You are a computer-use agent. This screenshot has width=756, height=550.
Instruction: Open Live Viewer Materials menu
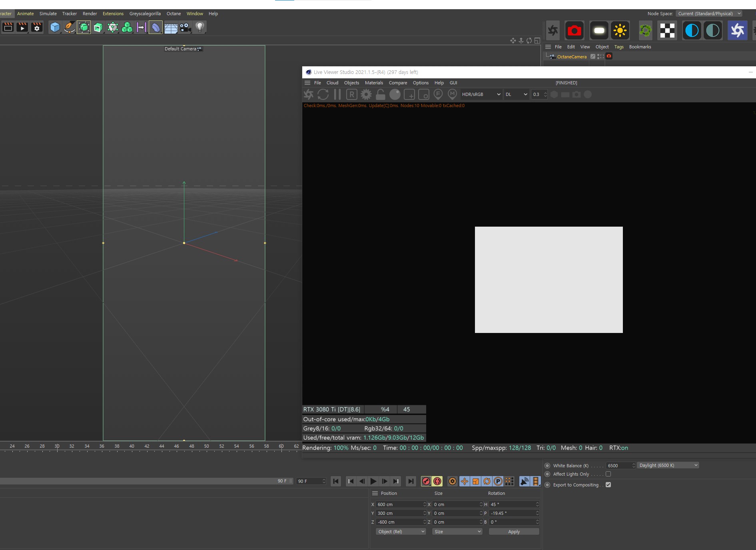[374, 83]
